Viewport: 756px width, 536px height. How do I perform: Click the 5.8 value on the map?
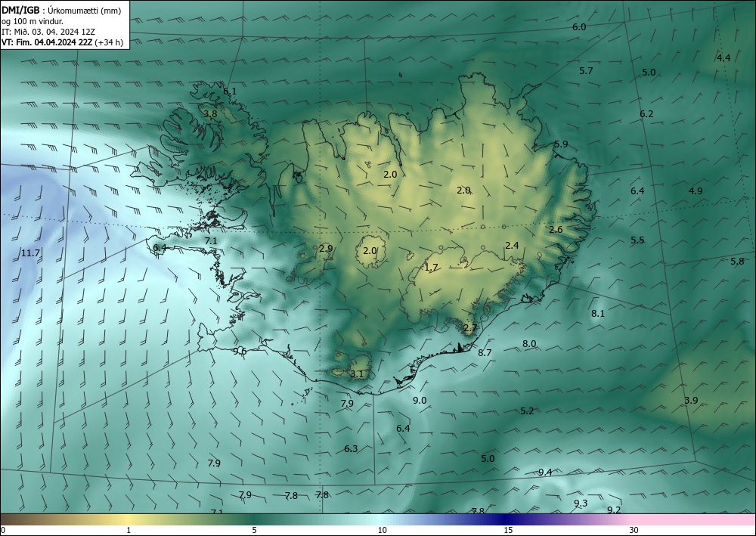(x=737, y=262)
